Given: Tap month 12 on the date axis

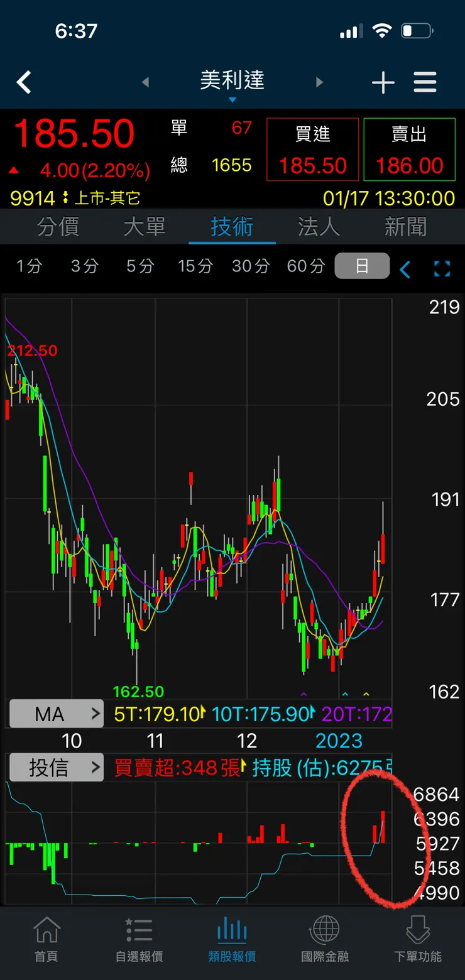Looking at the screenshot, I should 247,741.
